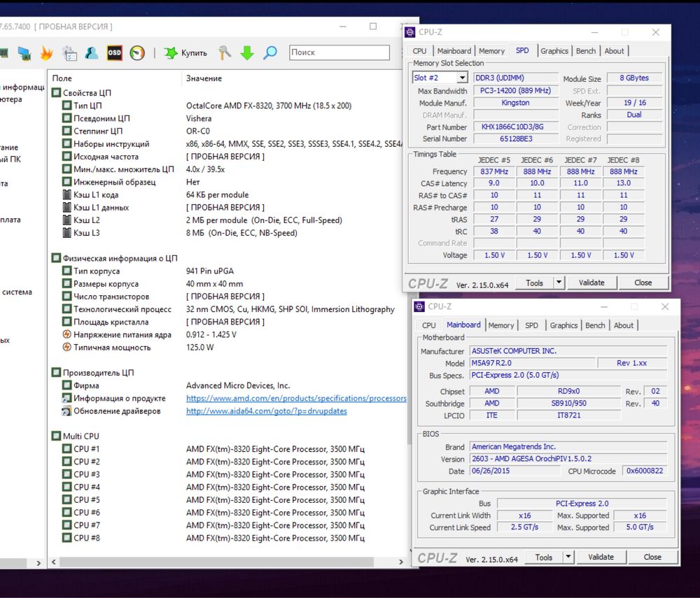
Task: Select CPU tab in the CPU-Z Mainboard window
Action: 428,325
